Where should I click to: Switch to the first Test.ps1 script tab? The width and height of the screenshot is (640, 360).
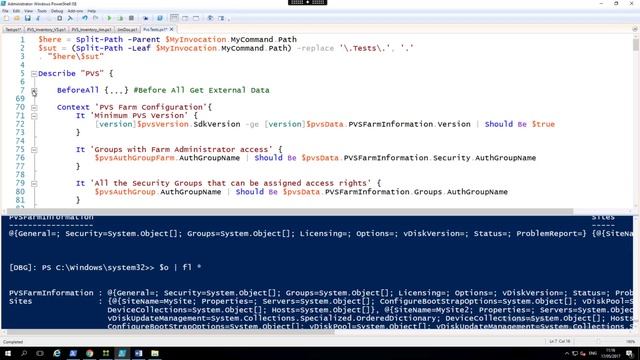pos(13,29)
